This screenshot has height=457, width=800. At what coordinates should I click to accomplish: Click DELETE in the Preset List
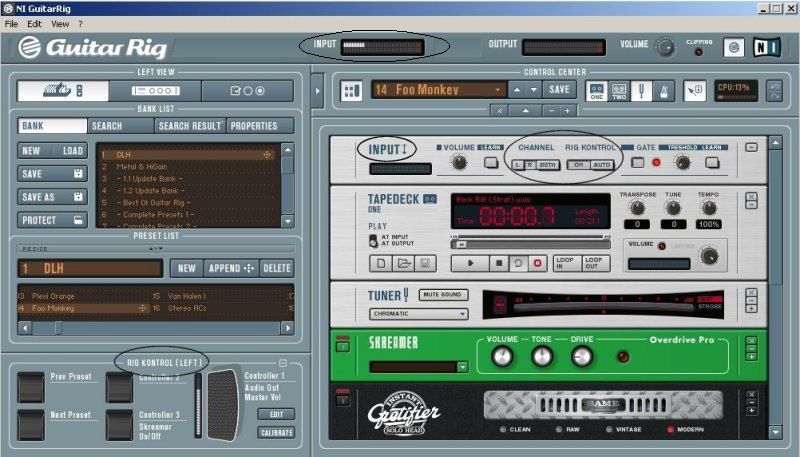pos(277,268)
